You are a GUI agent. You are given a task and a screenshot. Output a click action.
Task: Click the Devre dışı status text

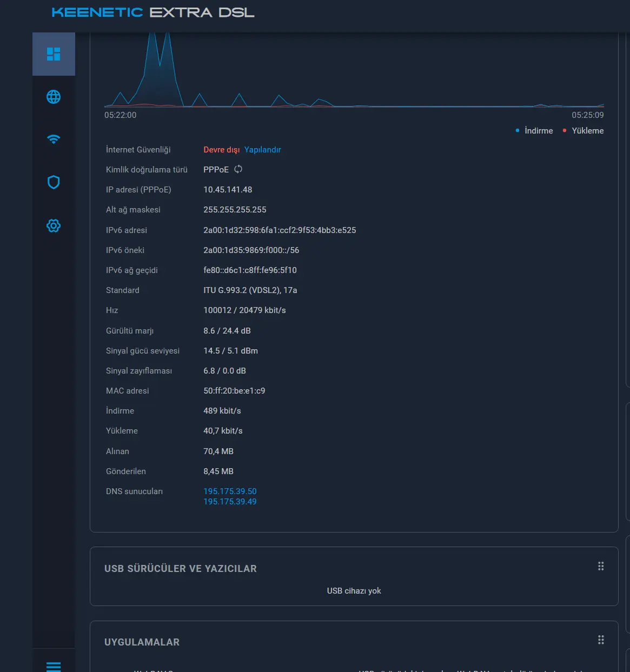coord(221,150)
